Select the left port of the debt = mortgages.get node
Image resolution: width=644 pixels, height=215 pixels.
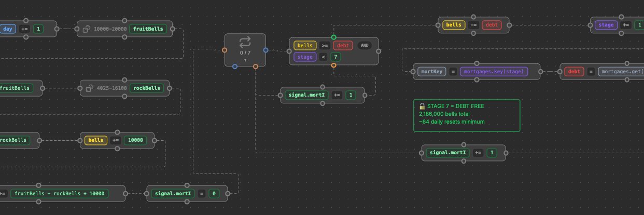[560, 72]
